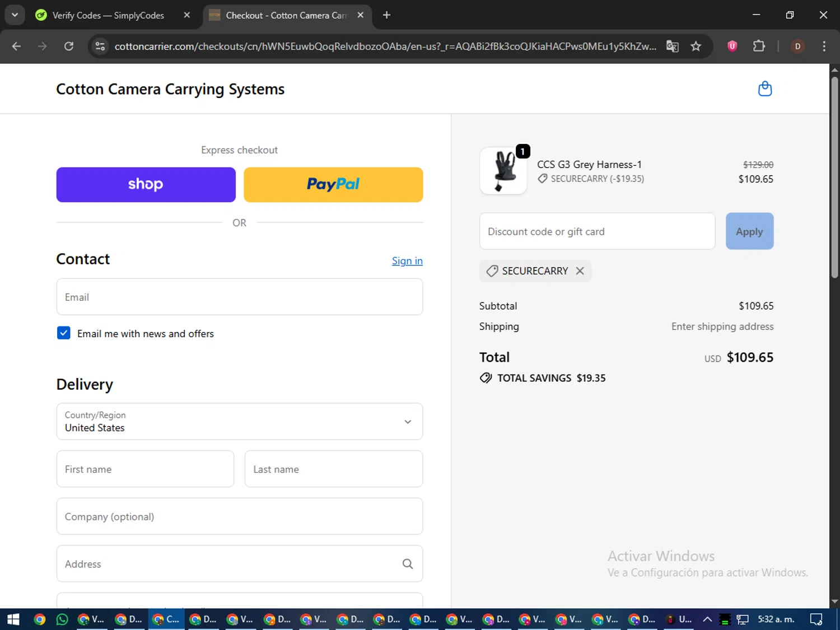Viewport: 840px width, 630px height.
Task: Click the CCS G3 Grey Harness product thumbnail
Action: 503,171
